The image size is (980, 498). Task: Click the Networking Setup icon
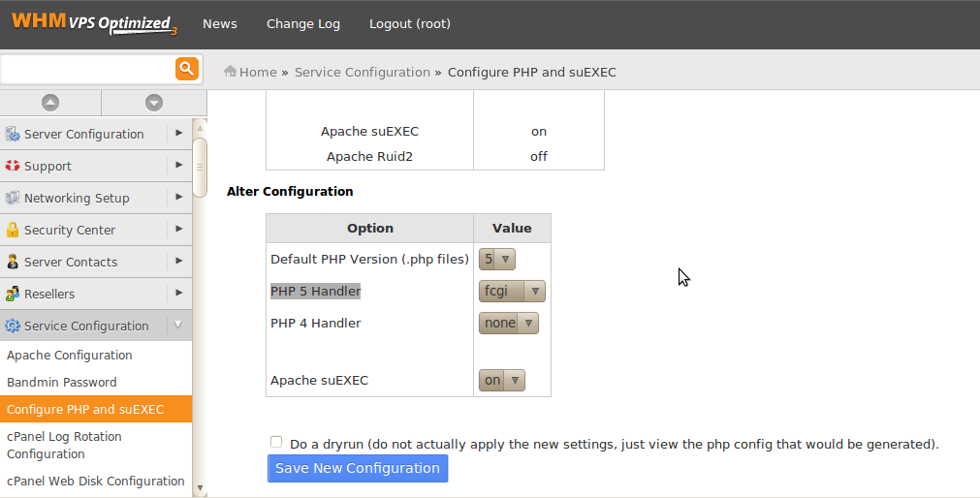13,198
